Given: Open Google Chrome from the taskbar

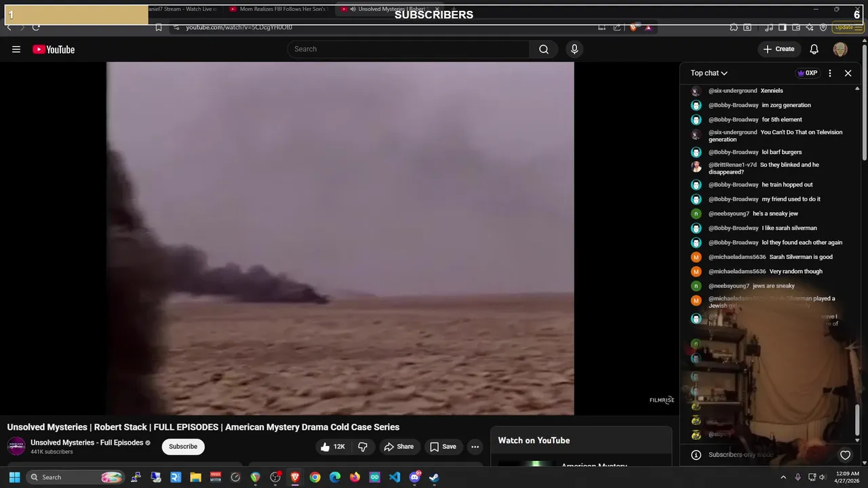Looking at the screenshot, I should click(x=315, y=477).
